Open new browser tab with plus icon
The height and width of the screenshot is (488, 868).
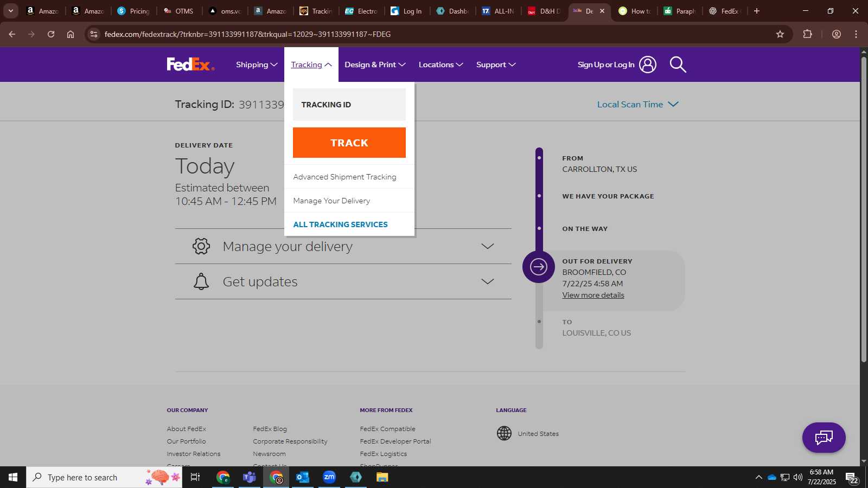(757, 11)
